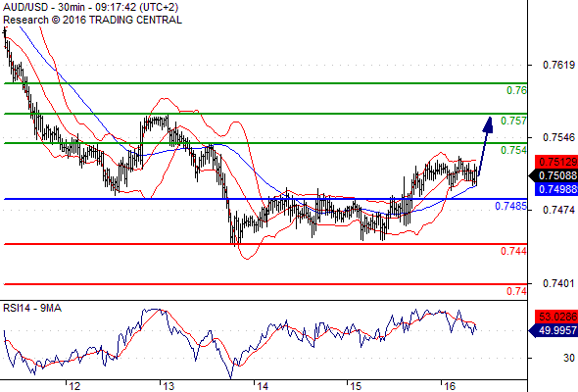Click the RSI14 - 9MA indicator label

coord(32,308)
